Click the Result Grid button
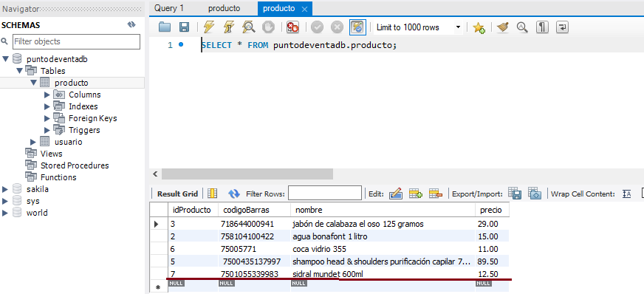Image resolution: width=644 pixels, height=294 pixels. 177,194
